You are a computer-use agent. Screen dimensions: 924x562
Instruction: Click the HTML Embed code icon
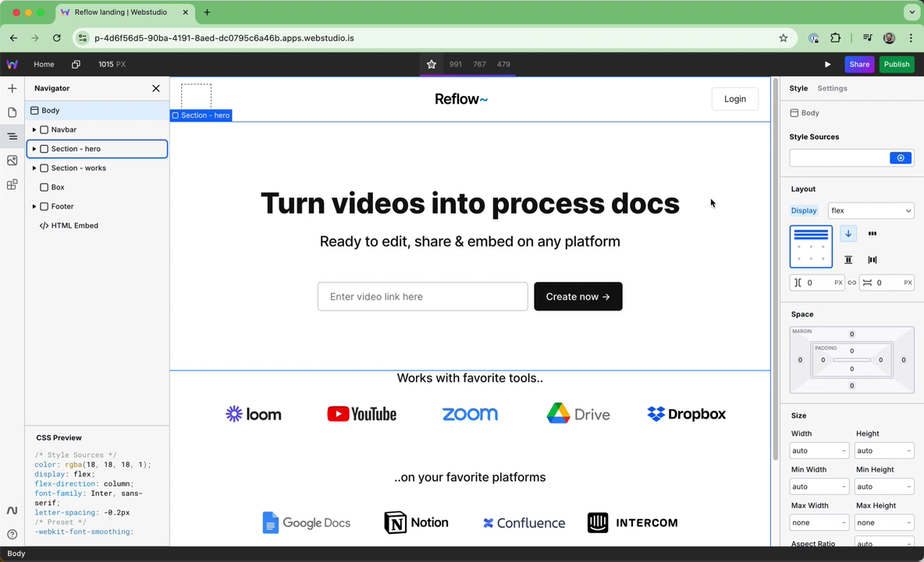coord(44,226)
